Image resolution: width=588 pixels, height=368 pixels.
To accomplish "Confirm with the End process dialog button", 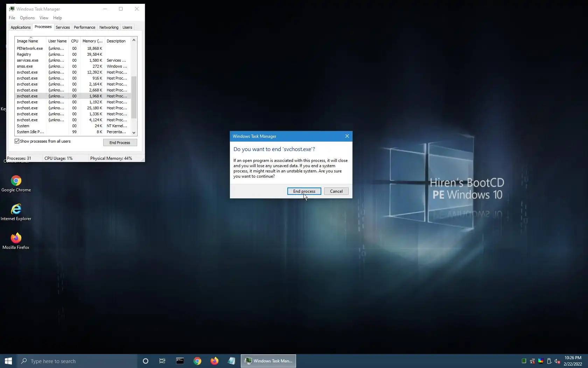I will pyautogui.click(x=304, y=191).
